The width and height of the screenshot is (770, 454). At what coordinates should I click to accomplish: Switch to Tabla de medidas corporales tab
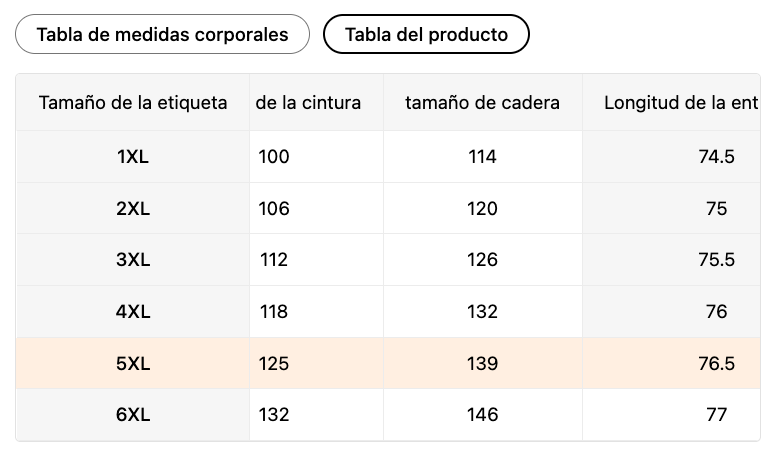162,35
